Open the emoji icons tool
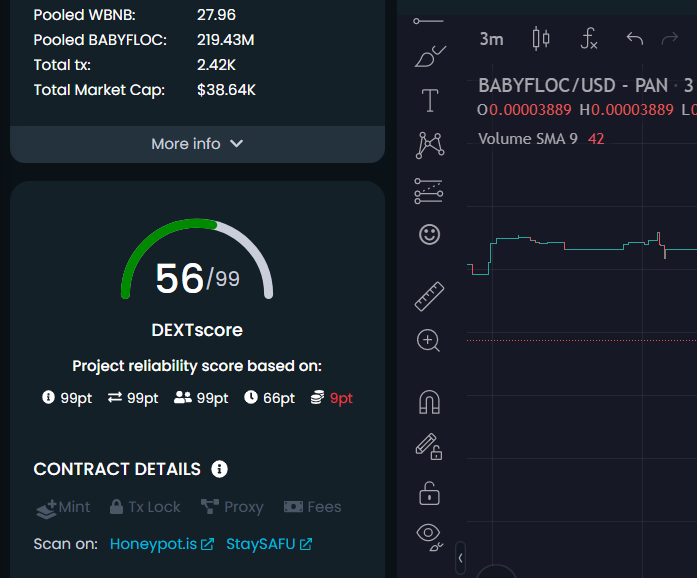Viewport: 697px width, 578px height. pos(429,234)
